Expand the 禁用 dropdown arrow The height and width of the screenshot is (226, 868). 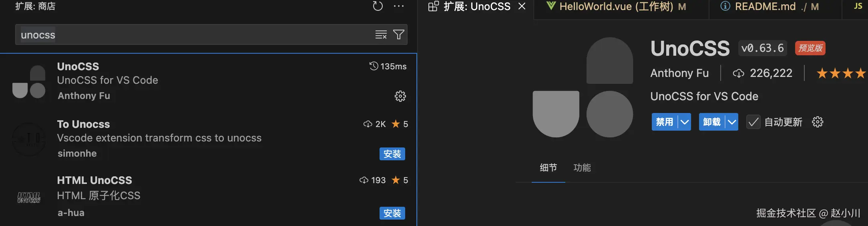click(x=685, y=122)
